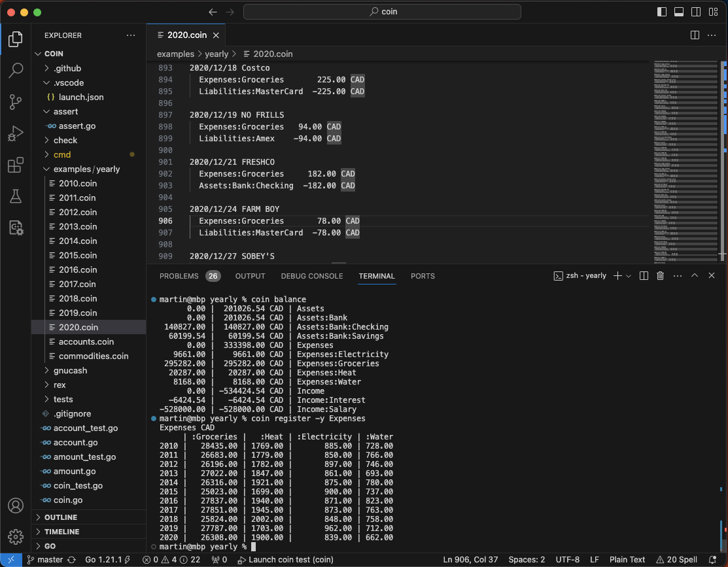
Task: Split the editor to the right
Action: tap(695, 35)
